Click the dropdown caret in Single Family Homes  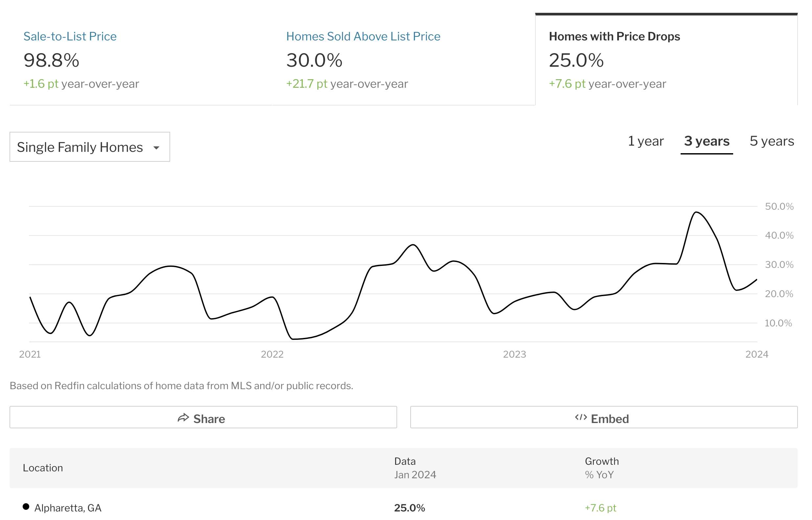click(156, 148)
